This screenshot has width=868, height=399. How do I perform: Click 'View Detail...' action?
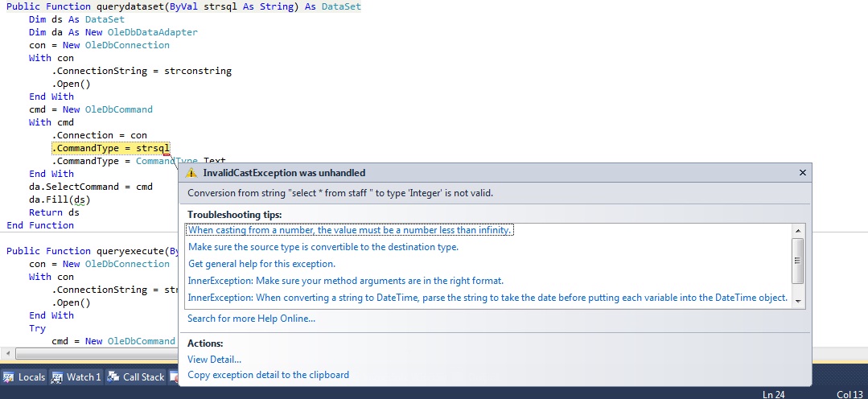click(214, 360)
